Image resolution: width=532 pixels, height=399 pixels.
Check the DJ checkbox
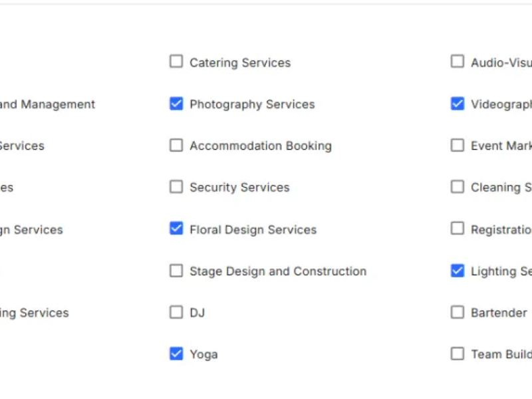[176, 312]
